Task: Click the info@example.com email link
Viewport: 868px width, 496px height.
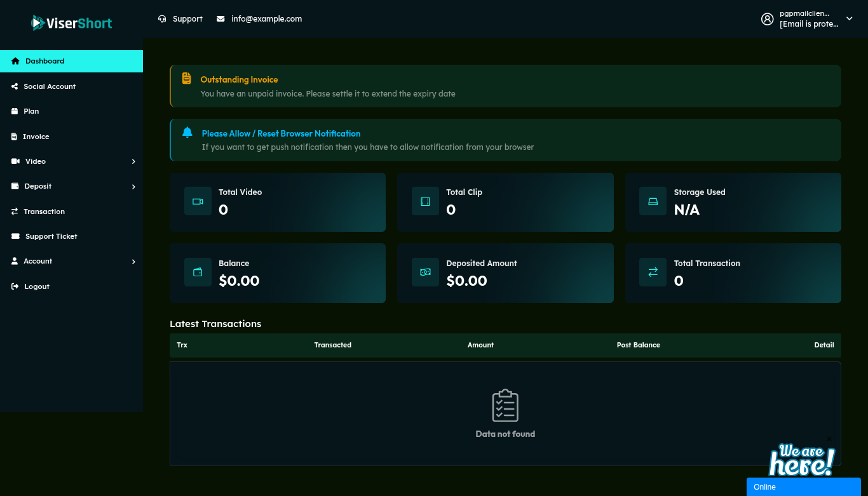Action: 266,19
